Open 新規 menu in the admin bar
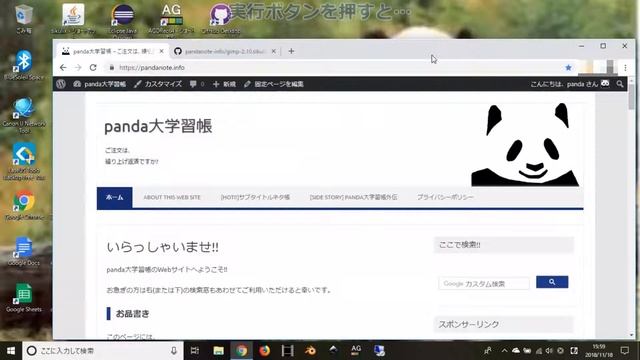Viewport: 640px width, 360px height. (x=224, y=84)
